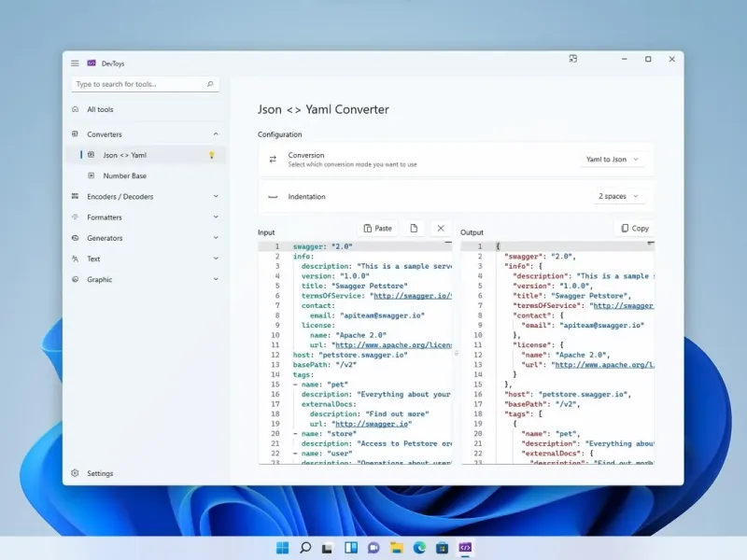
Task: Paste clipboard into Input
Action: [x=378, y=229]
